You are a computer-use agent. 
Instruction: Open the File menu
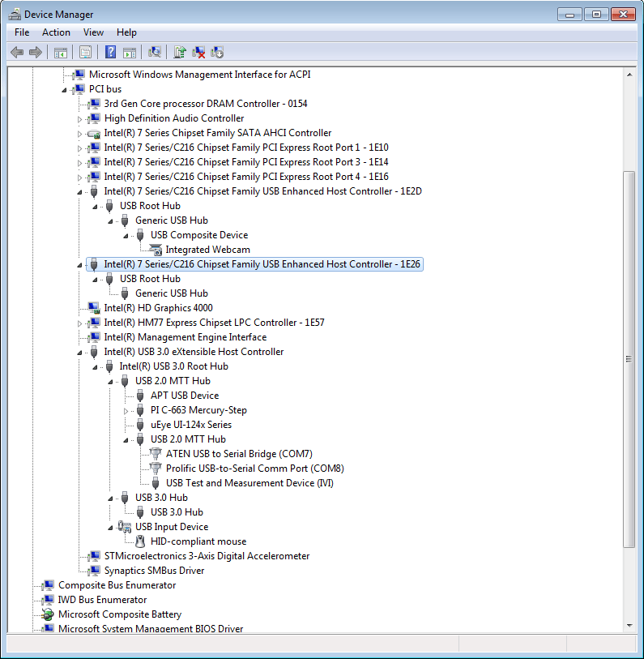coord(22,32)
